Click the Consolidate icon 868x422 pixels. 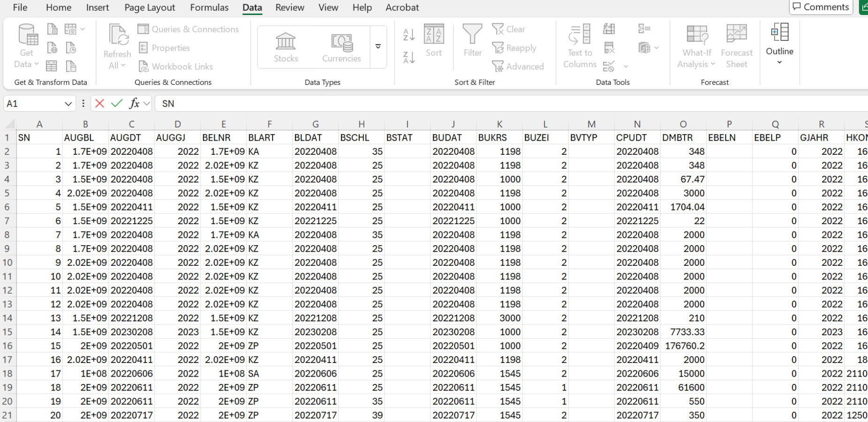[x=644, y=29]
